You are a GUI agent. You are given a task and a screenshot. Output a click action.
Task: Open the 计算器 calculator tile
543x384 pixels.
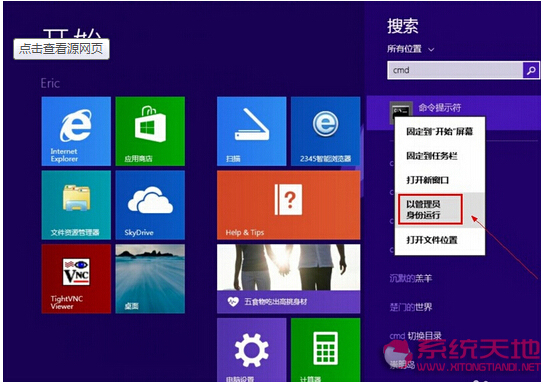click(x=326, y=350)
